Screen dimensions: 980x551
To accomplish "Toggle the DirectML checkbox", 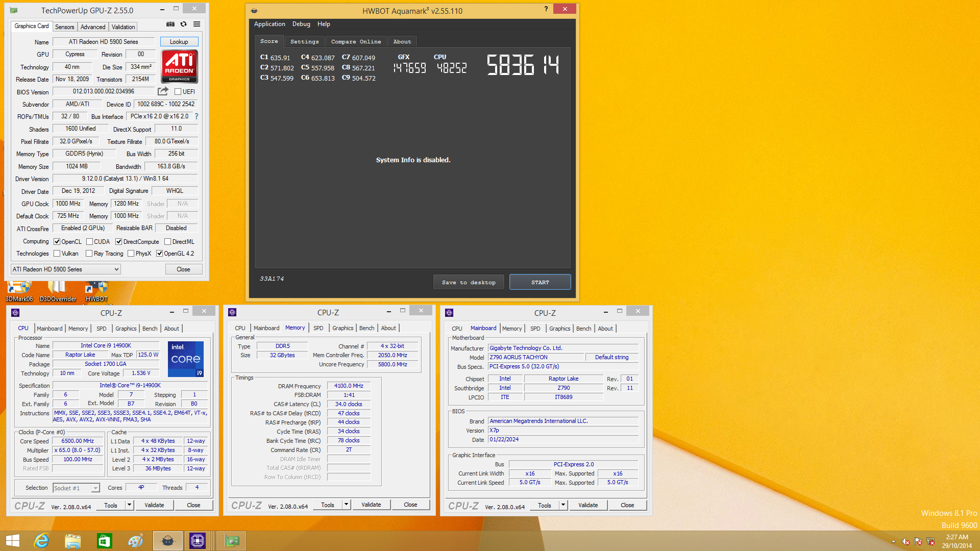I will 167,242.
